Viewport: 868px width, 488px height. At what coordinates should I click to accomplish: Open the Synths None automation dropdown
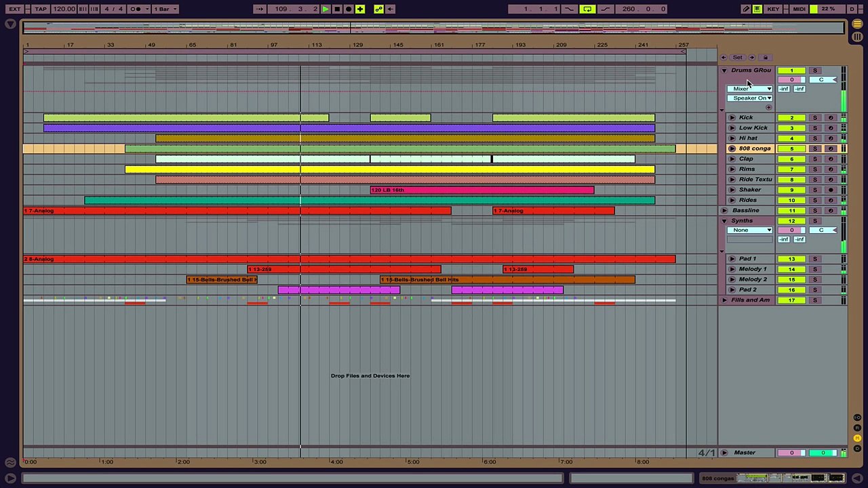[x=750, y=230]
